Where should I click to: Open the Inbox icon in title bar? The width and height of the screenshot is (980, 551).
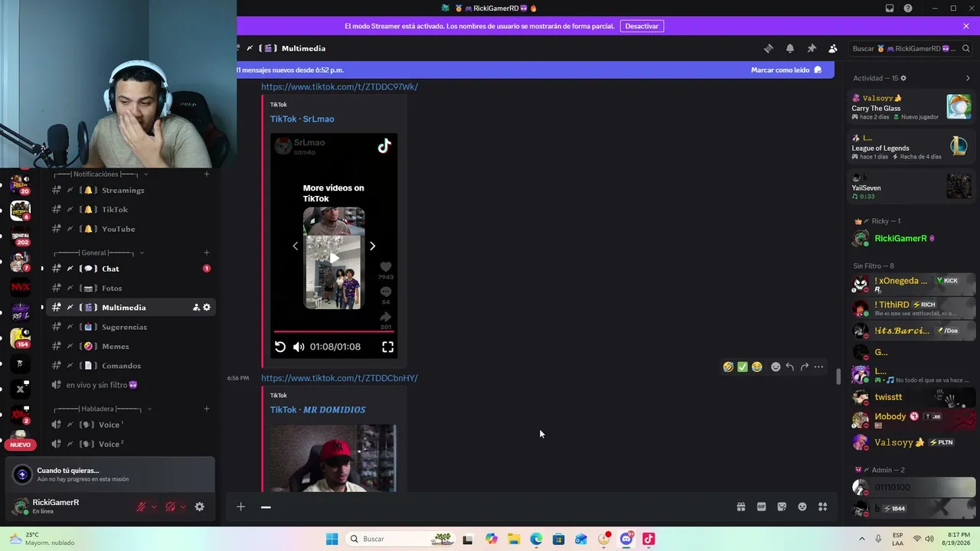[x=890, y=8]
